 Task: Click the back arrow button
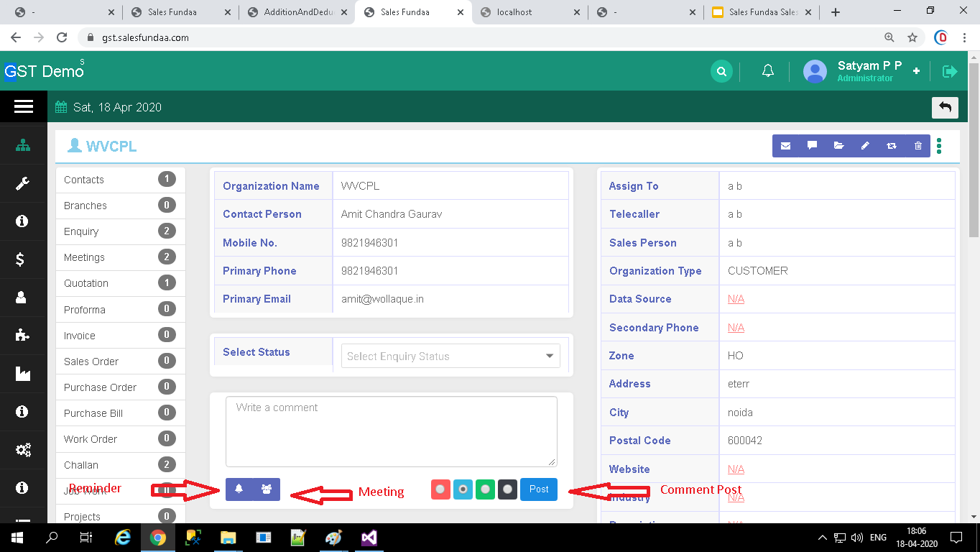[x=945, y=107]
